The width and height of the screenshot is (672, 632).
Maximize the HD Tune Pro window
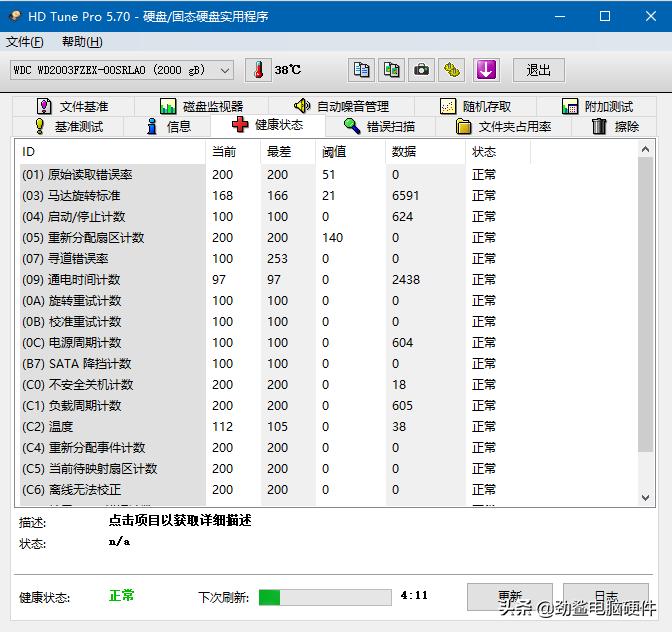pos(605,16)
